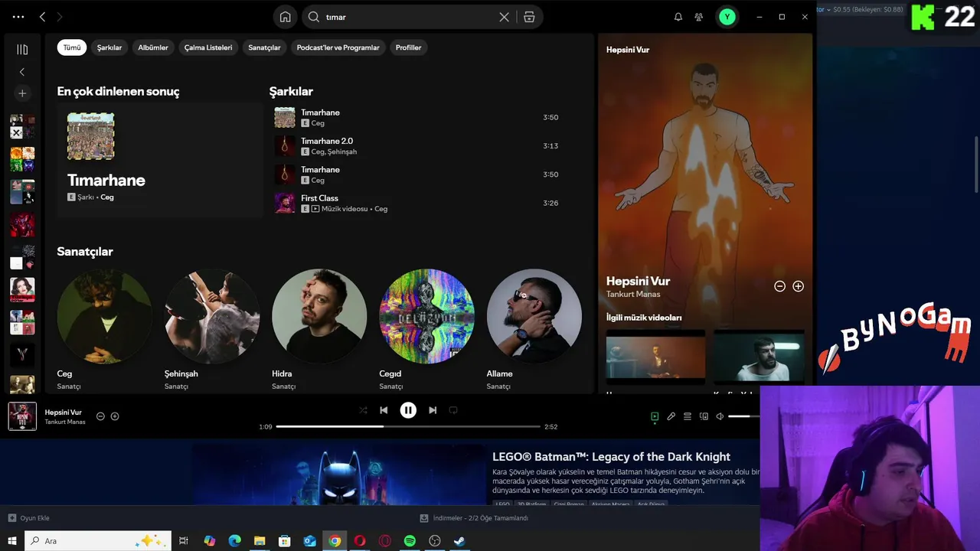Open Tankurt Manas in Now Playing panel
Screen dimensions: 980x551
(633, 295)
